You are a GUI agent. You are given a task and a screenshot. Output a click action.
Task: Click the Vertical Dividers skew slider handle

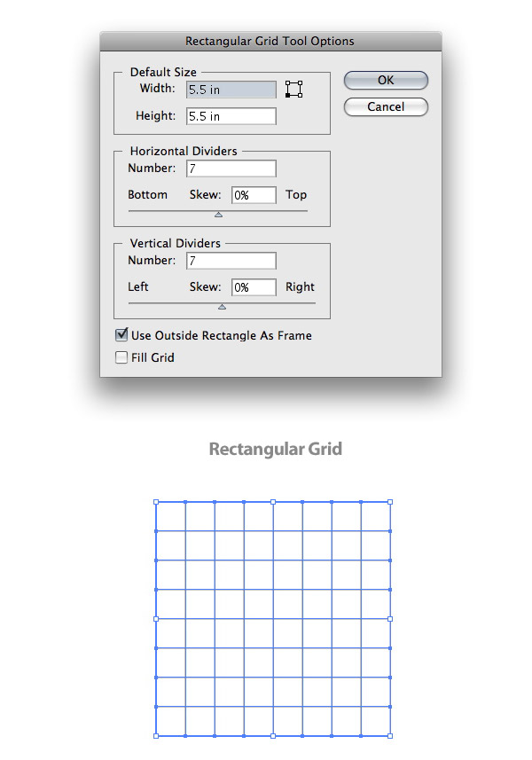[222, 306]
